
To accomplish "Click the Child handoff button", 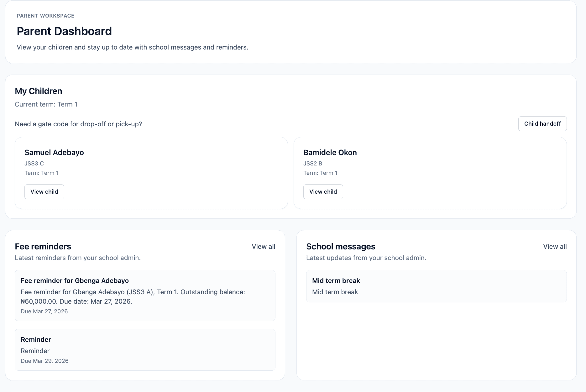I will [x=542, y=123].
